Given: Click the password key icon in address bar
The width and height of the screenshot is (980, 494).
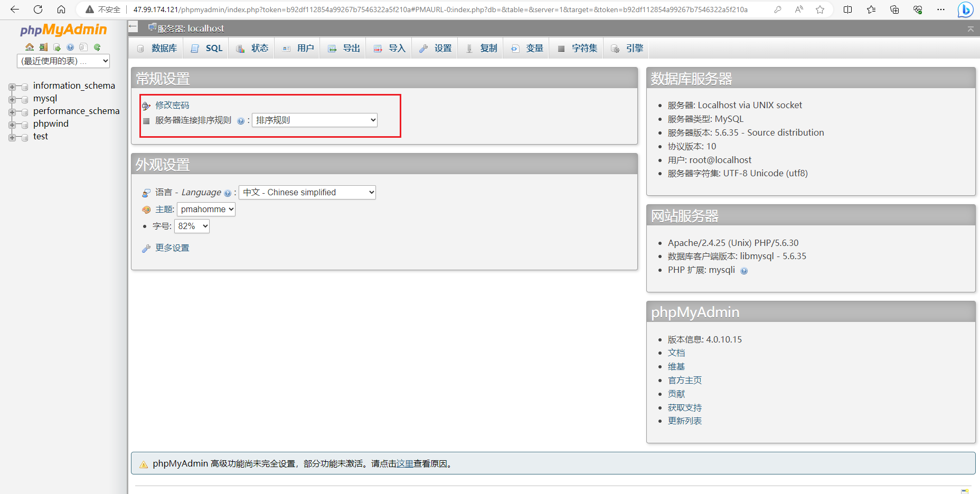Looking at the screenshot, I should click(x=778, y=9).
